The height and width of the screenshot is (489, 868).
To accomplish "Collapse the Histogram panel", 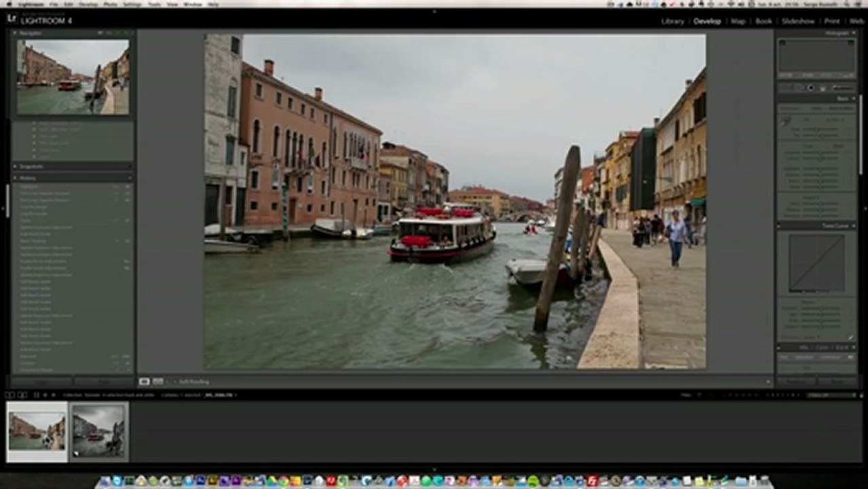I will pos(854,33).
